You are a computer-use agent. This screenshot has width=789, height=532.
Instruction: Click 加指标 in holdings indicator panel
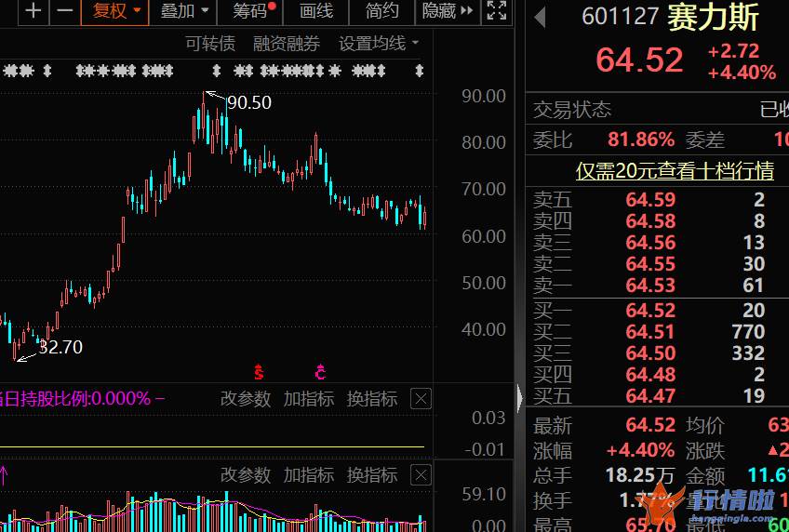coord(309,399)
